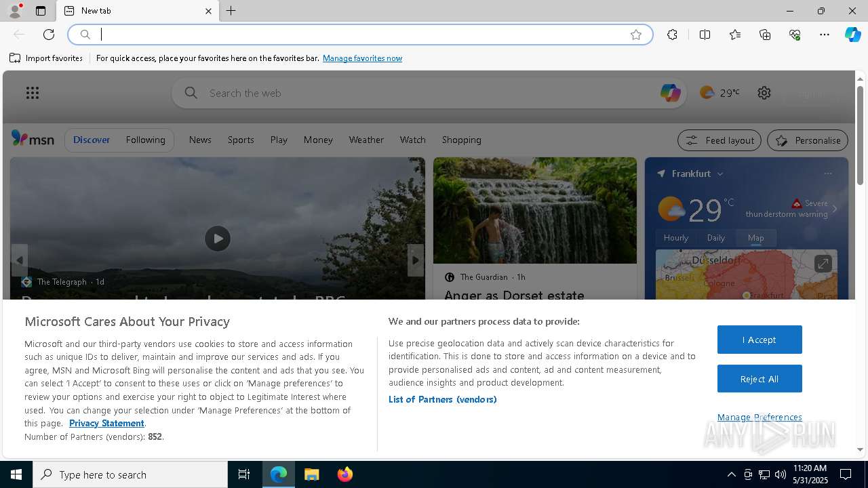Open Windows Start menu
The width and height of the screenshot is (868, 488).
[16, 474]
